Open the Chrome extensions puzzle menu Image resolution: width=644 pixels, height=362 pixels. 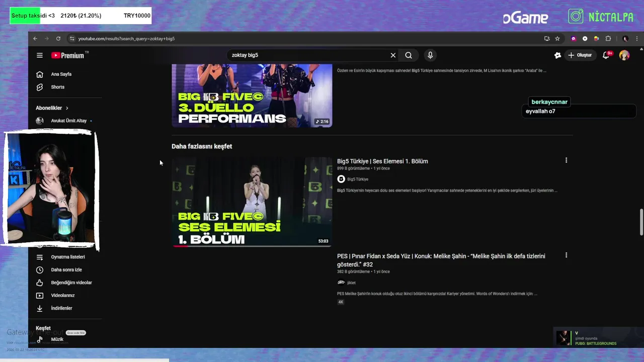(608, 39)
